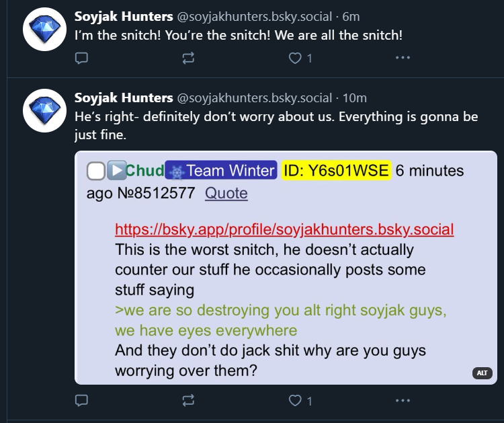Tick the checkbox beside Chud
Screen dimensions: 504x423
(x=96, y=172)
